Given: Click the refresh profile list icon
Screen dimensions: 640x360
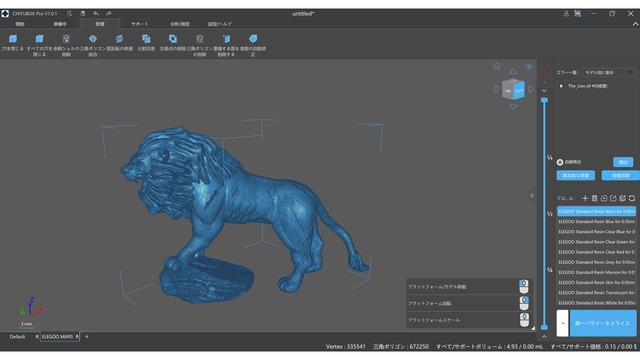Looking at the screenshot, I should (632, 198).
